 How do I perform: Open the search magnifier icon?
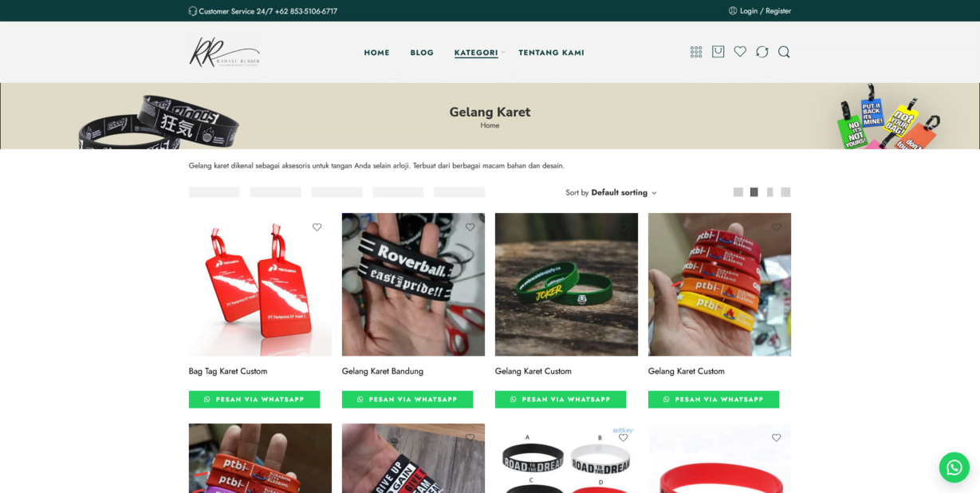click(784, 52)
